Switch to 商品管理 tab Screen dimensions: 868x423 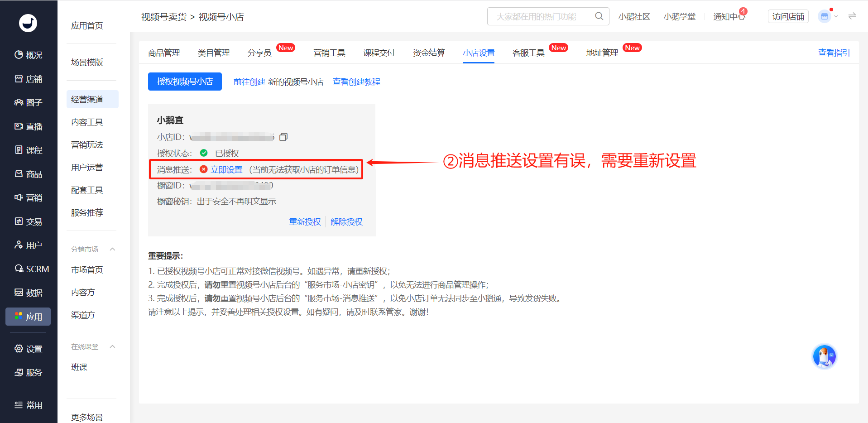point(164,53)
